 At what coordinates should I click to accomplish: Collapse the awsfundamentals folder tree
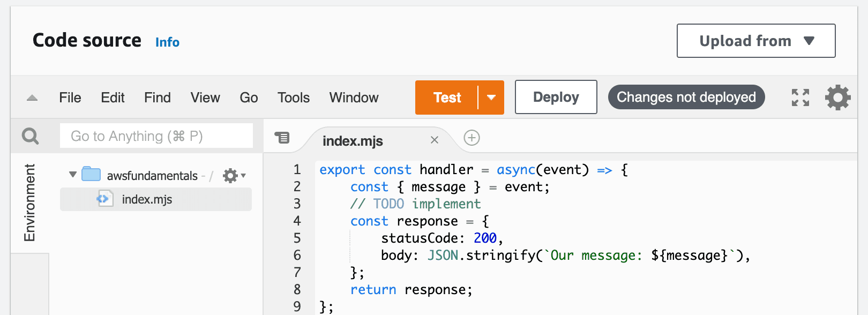(73, 175)
